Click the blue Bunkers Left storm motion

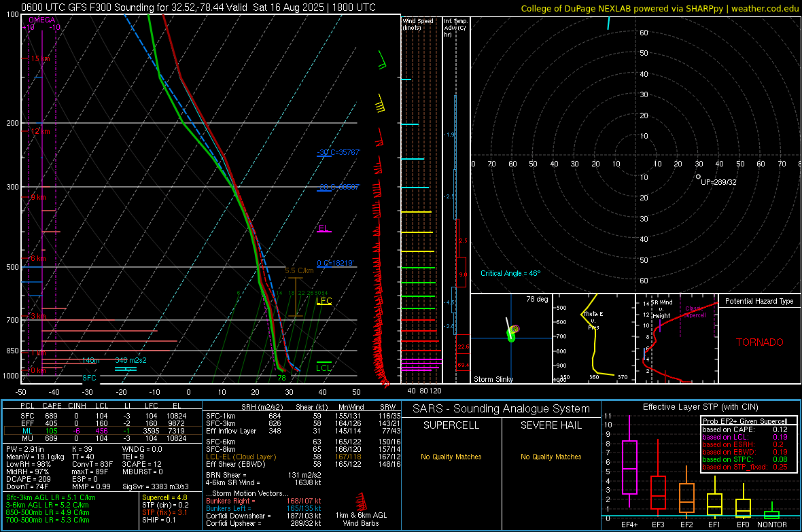pyautogui.click(x=264, y=508)
